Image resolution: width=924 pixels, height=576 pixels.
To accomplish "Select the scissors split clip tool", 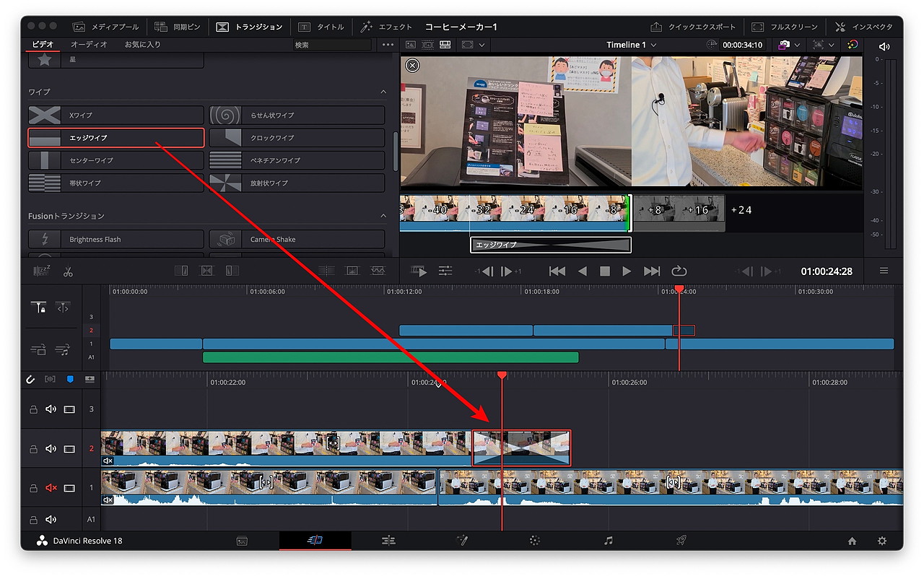I will (68, 271).
